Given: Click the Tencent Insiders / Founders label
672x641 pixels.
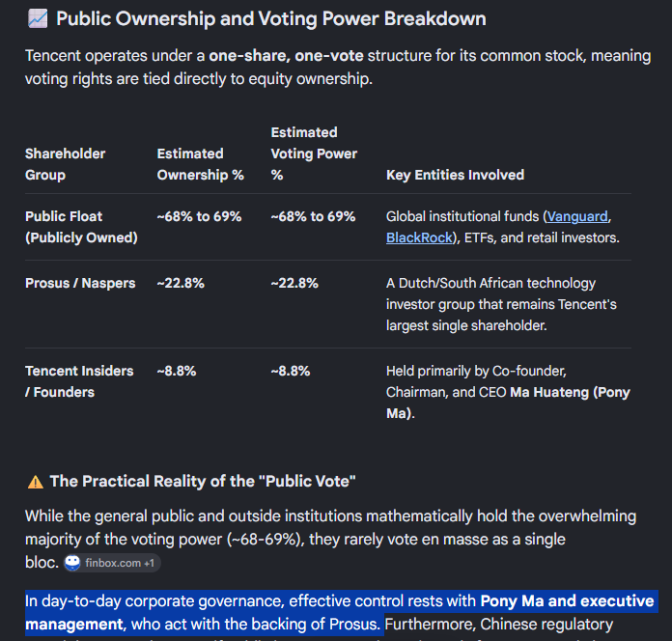Looking at the screenshot, I should (79, 381).
